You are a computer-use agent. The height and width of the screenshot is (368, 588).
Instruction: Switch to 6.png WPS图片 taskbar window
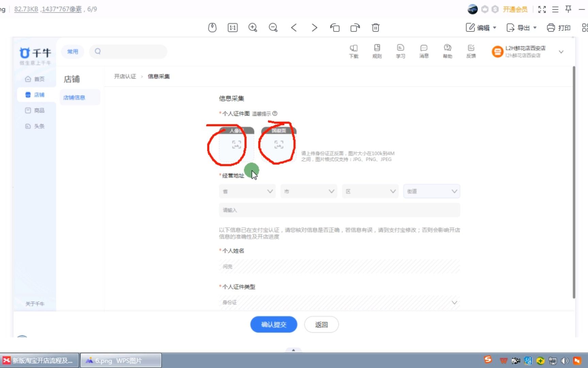click(x=121, y=361)
